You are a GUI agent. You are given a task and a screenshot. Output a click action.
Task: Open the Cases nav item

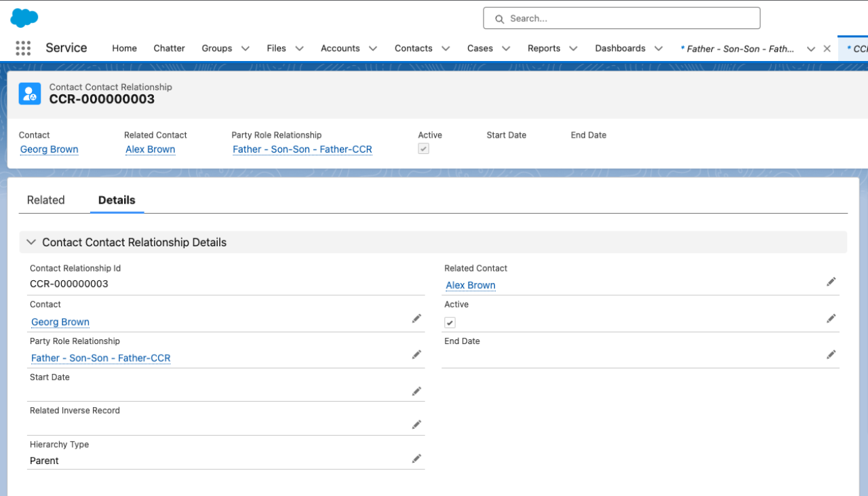pos(480,48)
